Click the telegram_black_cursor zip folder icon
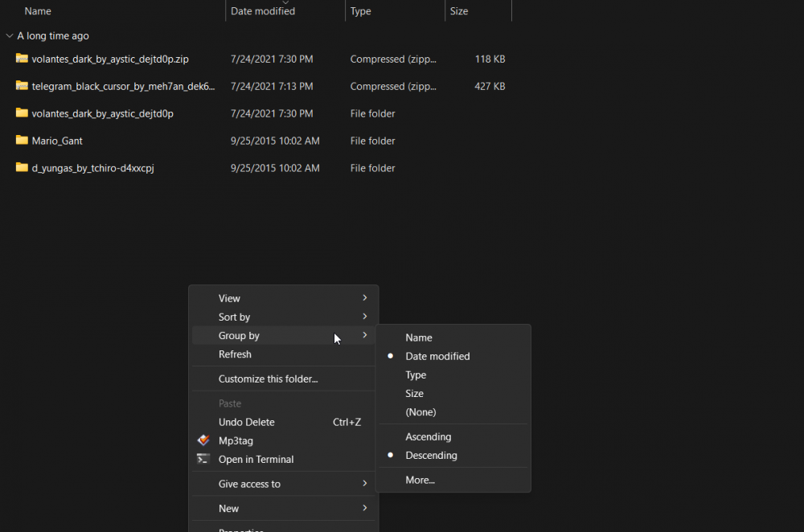804x532 pixels. (x=20, y=86)
